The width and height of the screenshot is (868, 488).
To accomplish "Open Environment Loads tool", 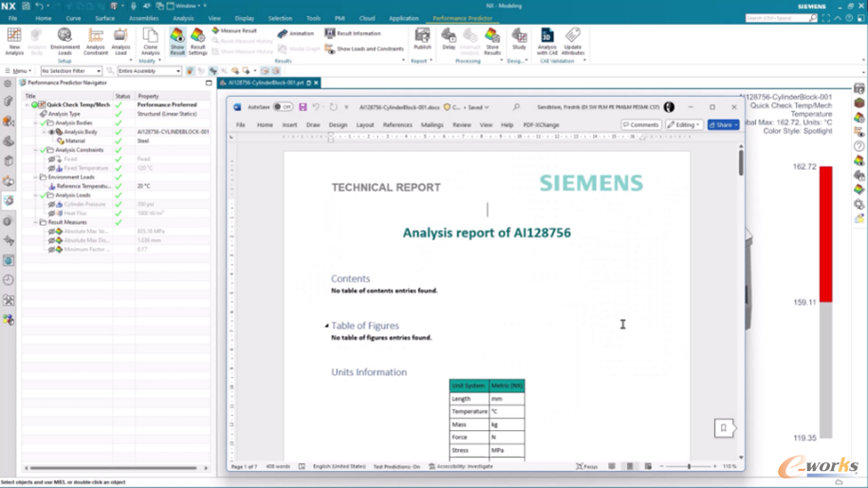I will point(65,41).
